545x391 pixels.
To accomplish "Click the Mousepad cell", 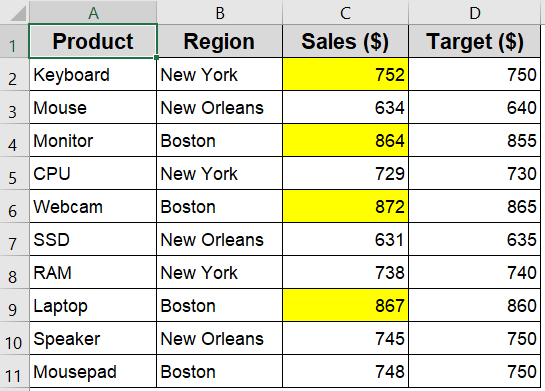I will coord(93,371).
